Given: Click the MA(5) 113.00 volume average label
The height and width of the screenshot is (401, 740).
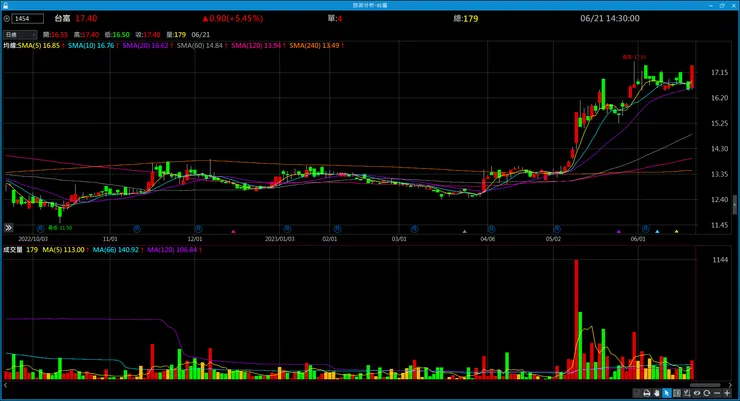Looking at the screenshot, I should tap(65, 250).
